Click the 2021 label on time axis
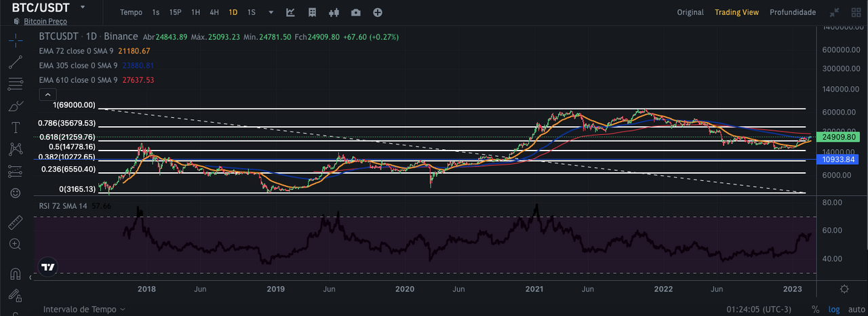 click(x=534, y=289)
